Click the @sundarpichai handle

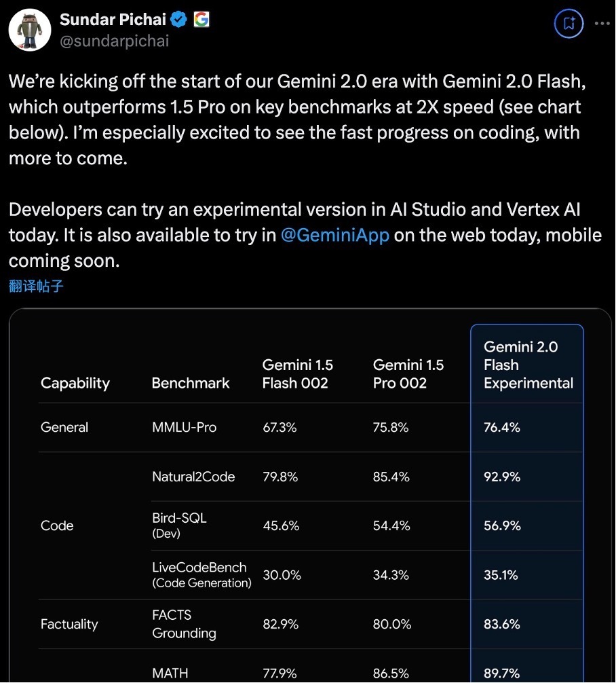point(114,41)
